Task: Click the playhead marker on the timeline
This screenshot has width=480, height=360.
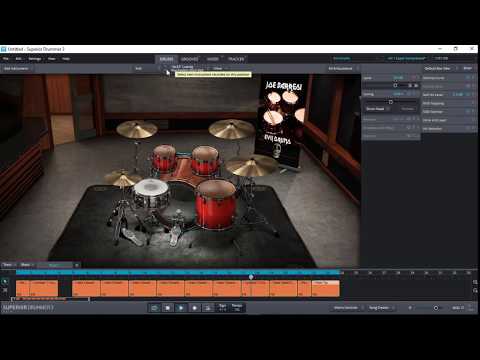Action: [x=251, y=277]
